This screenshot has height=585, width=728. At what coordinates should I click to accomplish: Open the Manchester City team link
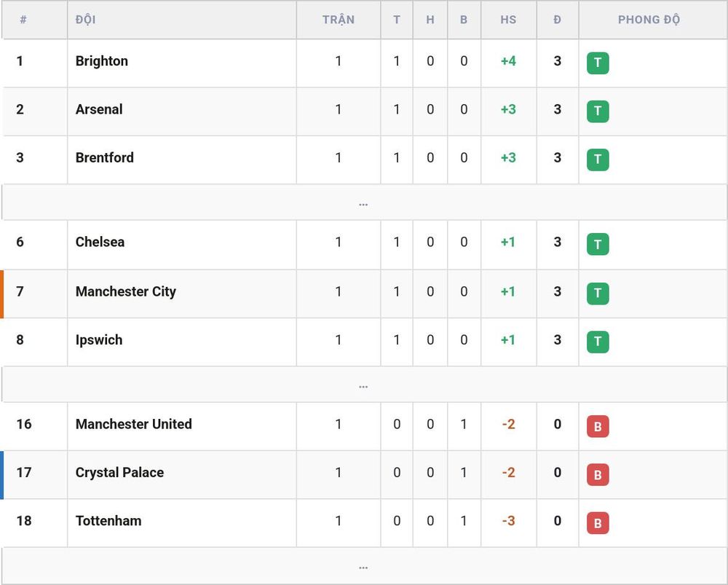tap(126, 291)
